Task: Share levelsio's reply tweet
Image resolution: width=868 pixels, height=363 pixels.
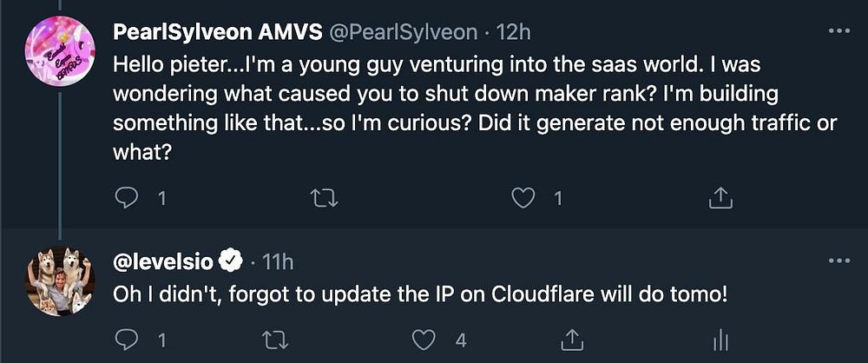Action: [573, 339]
